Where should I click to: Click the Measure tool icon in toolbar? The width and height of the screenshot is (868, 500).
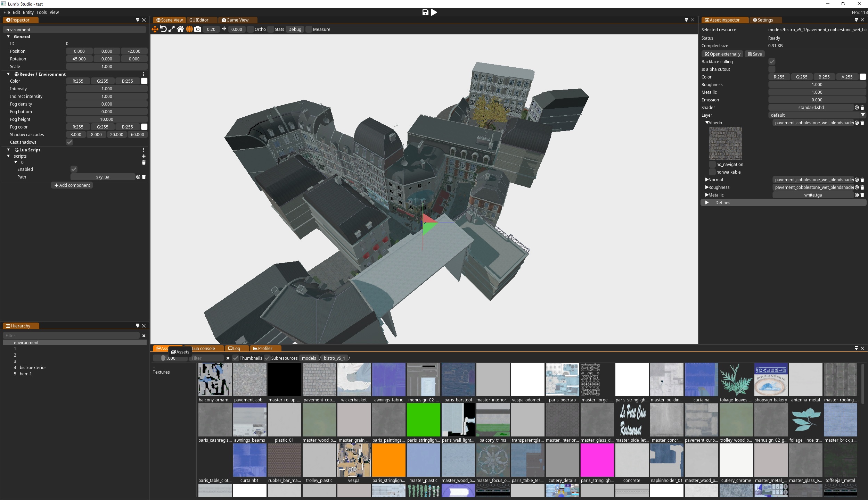coord(321,29)
